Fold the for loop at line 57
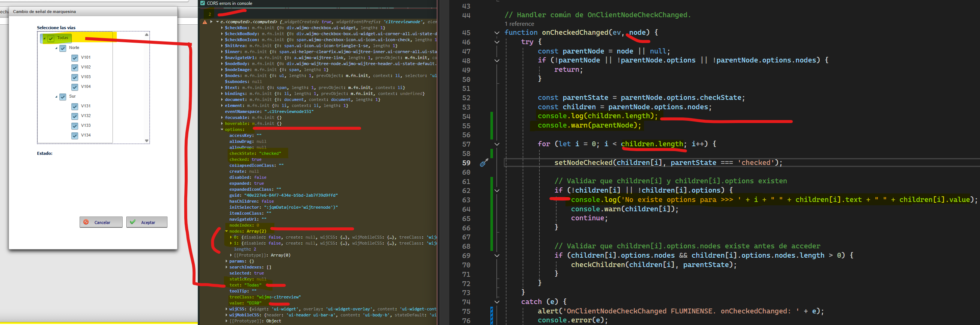 [x=497, y=144]
